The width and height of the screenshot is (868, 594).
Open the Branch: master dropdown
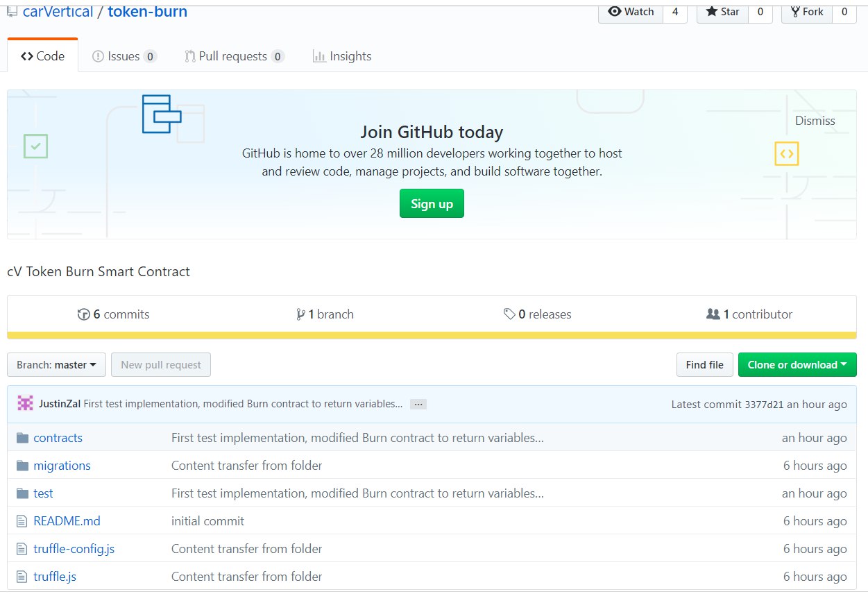(x=57, y=365)
